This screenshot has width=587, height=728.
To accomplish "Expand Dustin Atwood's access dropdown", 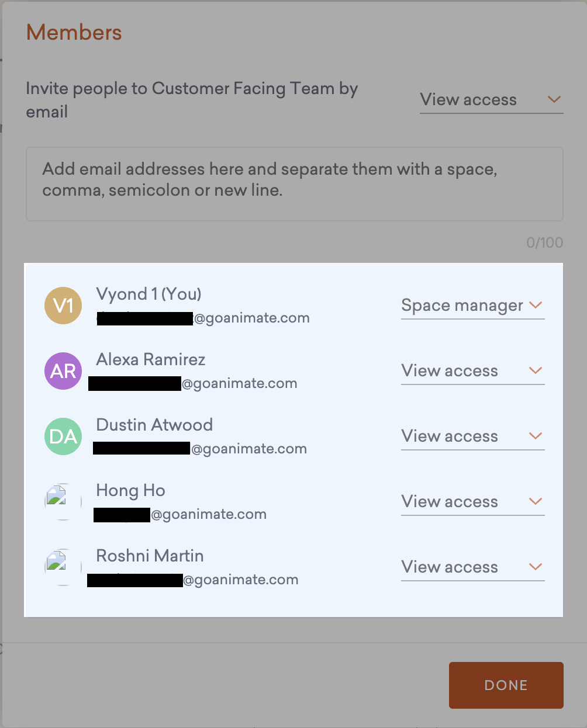I will coord(472,436).
